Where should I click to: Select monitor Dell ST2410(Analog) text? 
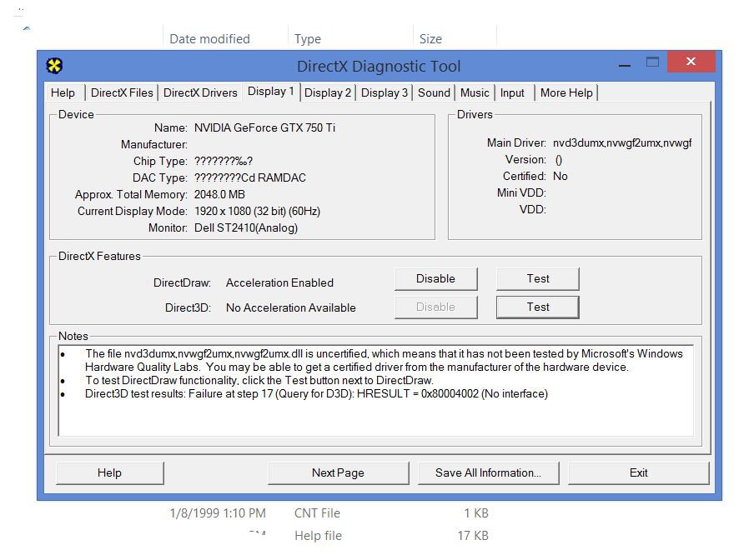246,228
